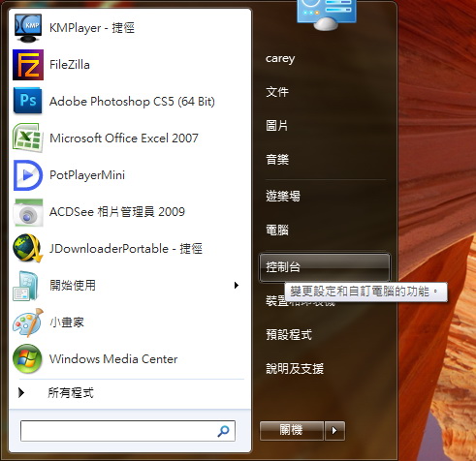Open 電腦 from the Start menu
This screenshot has width=476, height=461.
[277, 230]
